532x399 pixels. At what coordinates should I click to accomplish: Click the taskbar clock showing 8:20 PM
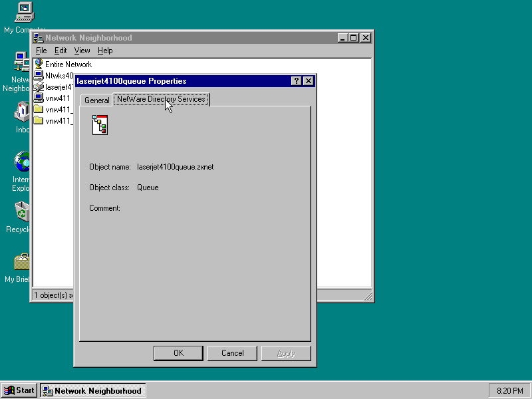509,391
